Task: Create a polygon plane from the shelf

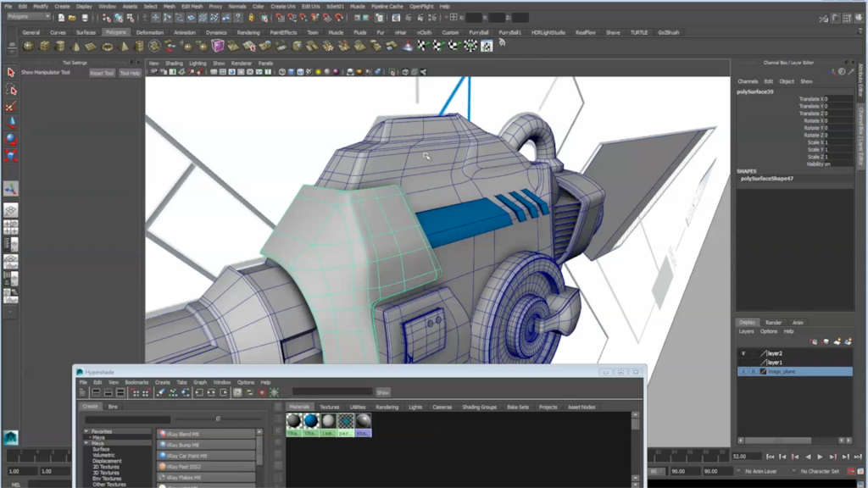Action: pyautogui.click(x=92, y=47)
